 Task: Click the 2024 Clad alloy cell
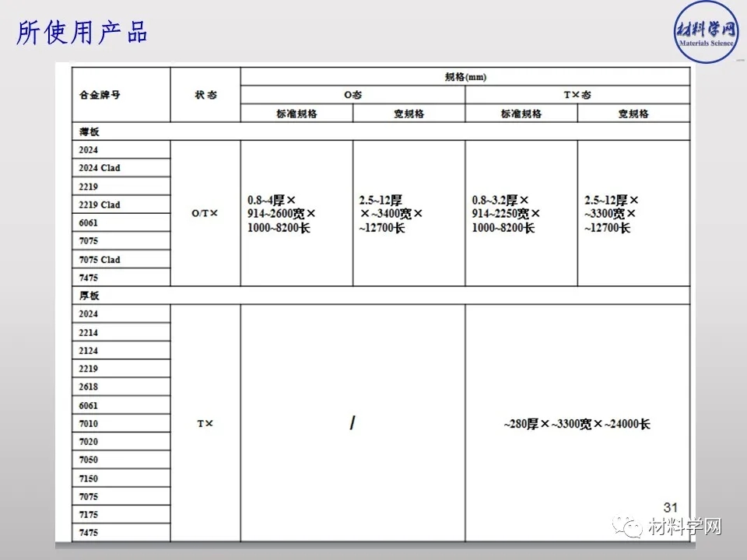tap(100, 168)
